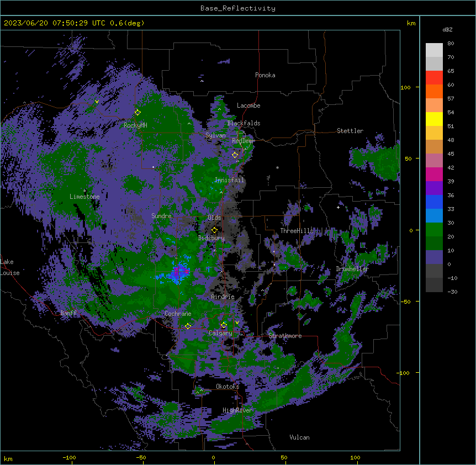The width and height of the screenshot is (476, 465).
Task: Click the Lake Louise label
Action: pyautogui.click(x=10, y=267)
